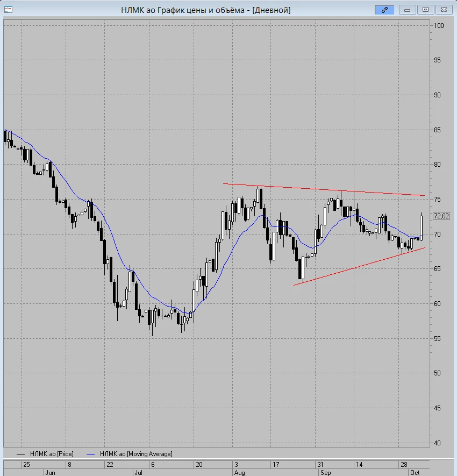Click the chart window system menu icon
457x476 pixels.
8,10
